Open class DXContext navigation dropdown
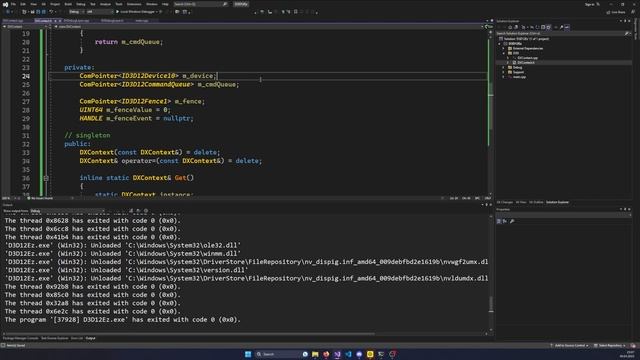 (x=269, y=27)
